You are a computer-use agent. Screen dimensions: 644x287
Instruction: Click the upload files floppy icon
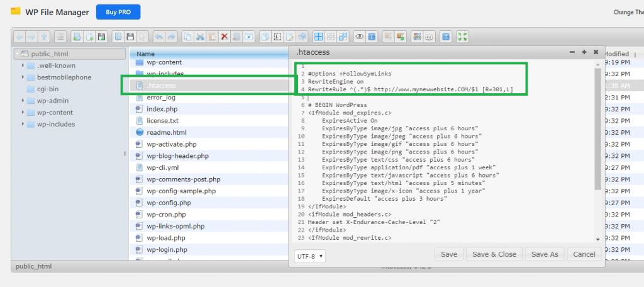coord(101,37)
